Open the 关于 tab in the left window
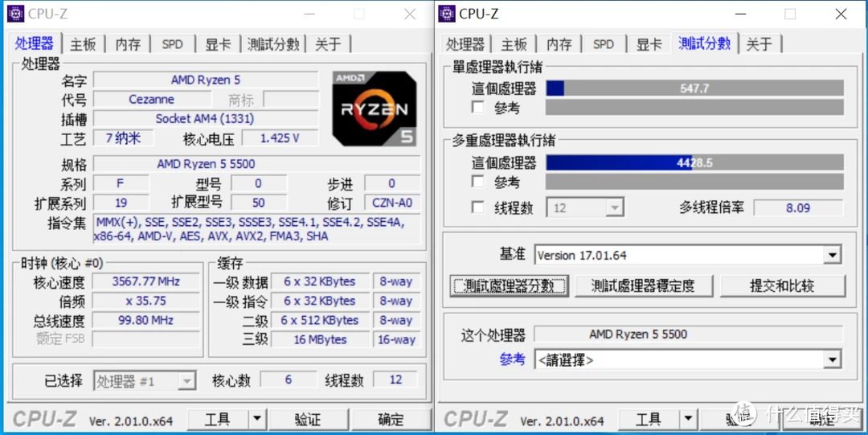This screenshot has width=868, height=435. pyautogui.click(x=328, y=44)
